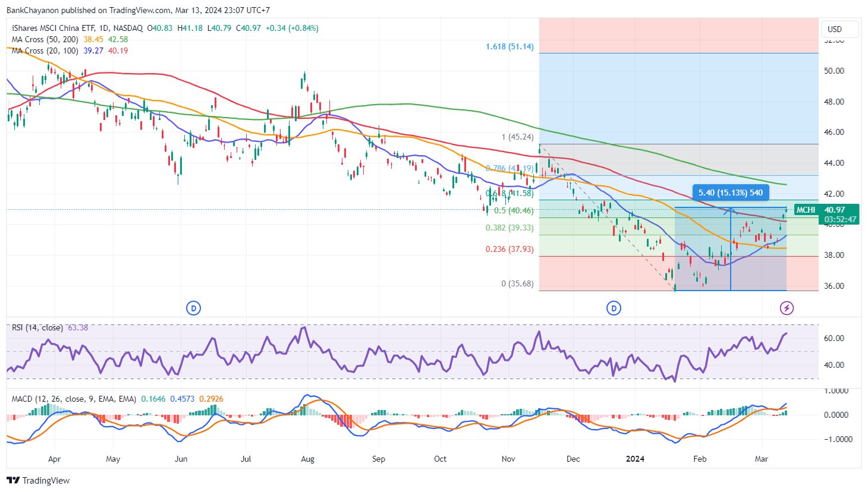Click the Dec label on the time axis
The image size is (868, 492).
573,459
